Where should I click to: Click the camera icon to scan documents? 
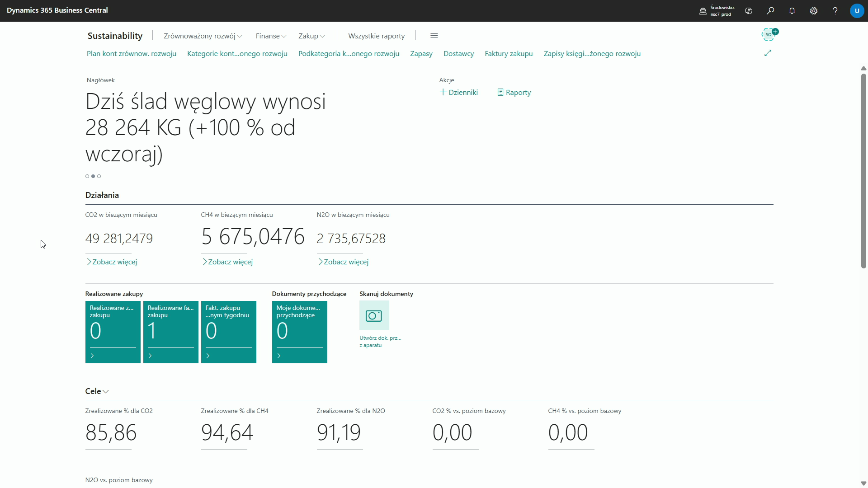click(374, 315)
